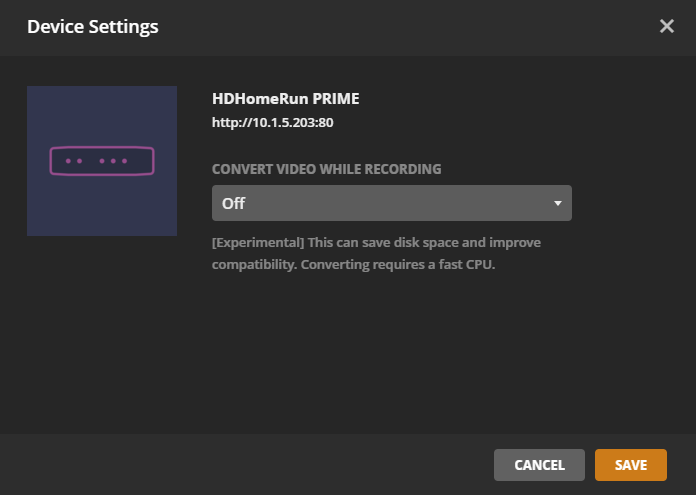Click the Convert Video While Recording label
This screenshot has width=696, height=495.
pos(327,169)
